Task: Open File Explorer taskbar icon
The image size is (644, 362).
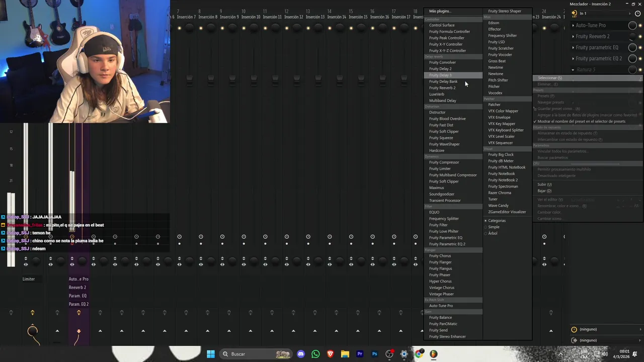Action: 345,354
